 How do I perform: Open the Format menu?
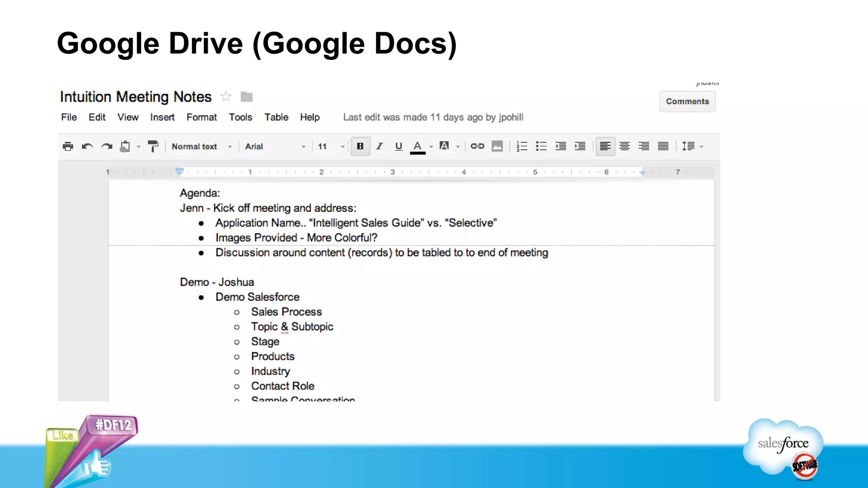pyautogui.click(x=202, y=117)
